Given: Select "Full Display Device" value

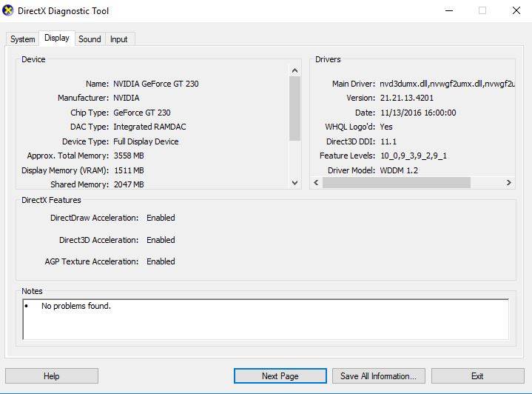Looking at the screenshot, I should tap(146, 141).
